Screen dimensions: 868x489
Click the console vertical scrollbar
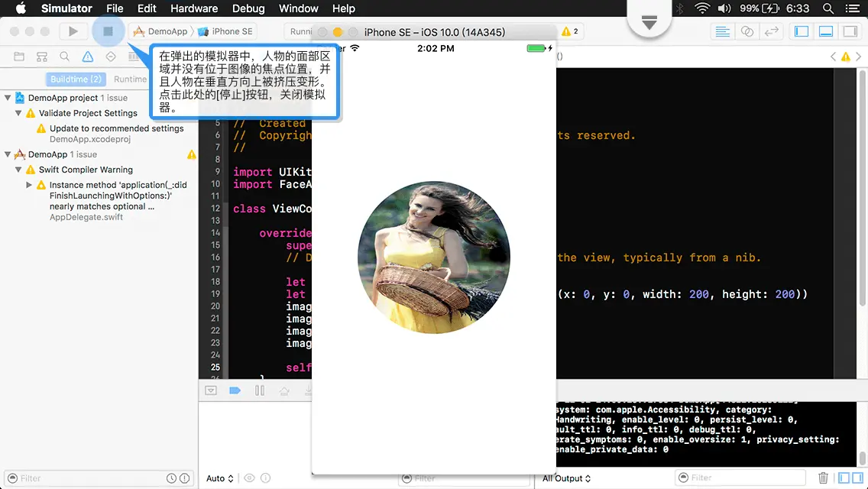[862, 458]
